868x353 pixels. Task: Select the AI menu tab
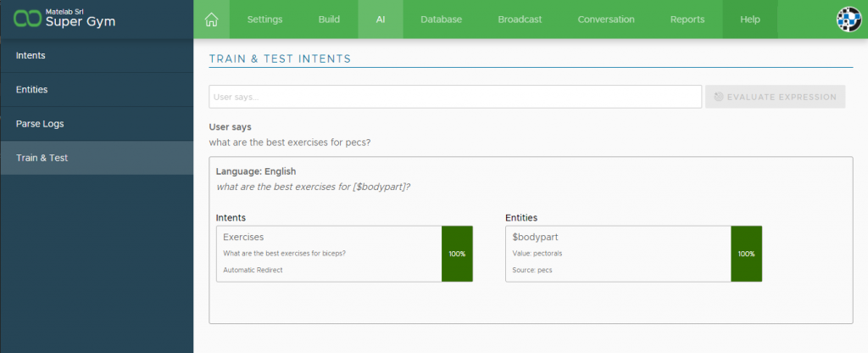[381, 20]
